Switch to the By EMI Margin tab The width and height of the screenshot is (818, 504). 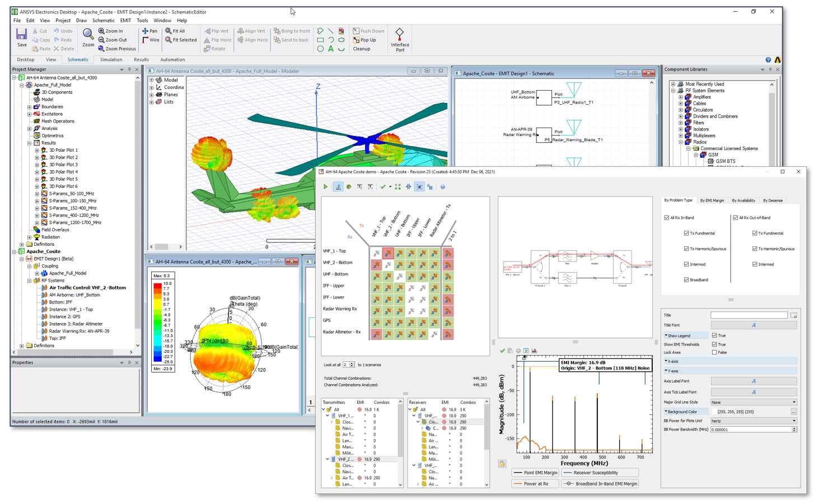tap(712, 200)
